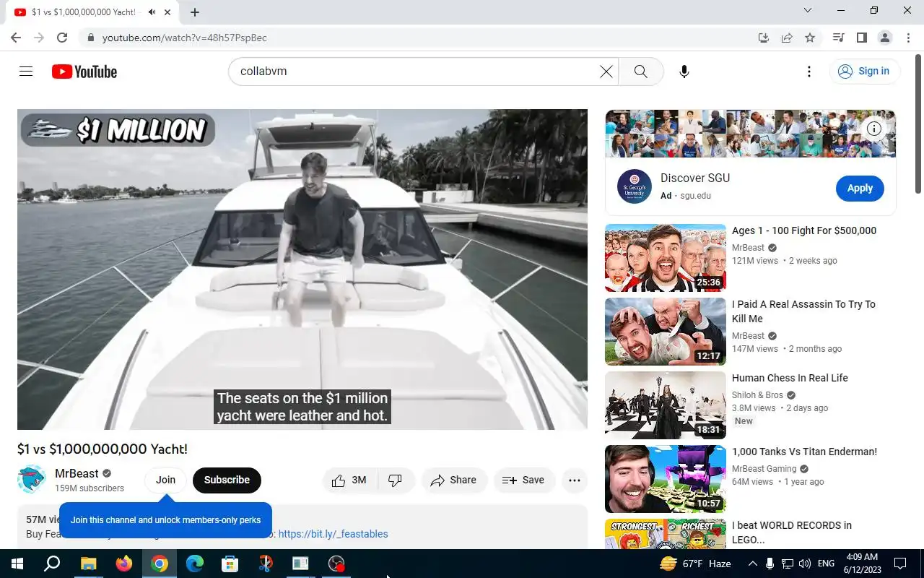Like the video with thumbs up
The width and height of the screenshot is (924, 578).
click(349, 480)
